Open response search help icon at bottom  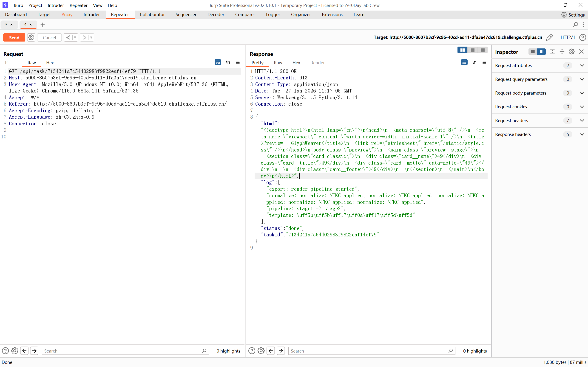click(x=252, y=351)
